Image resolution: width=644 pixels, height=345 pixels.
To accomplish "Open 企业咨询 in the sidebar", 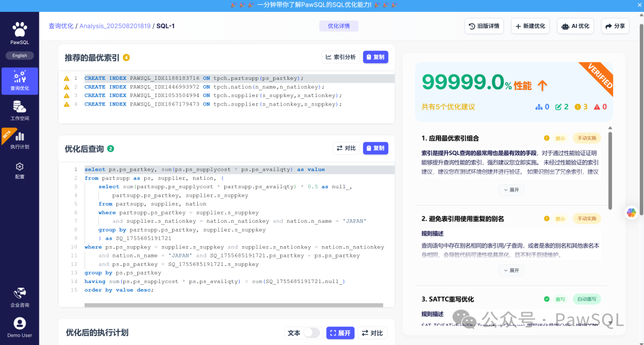I will (20, 297).
